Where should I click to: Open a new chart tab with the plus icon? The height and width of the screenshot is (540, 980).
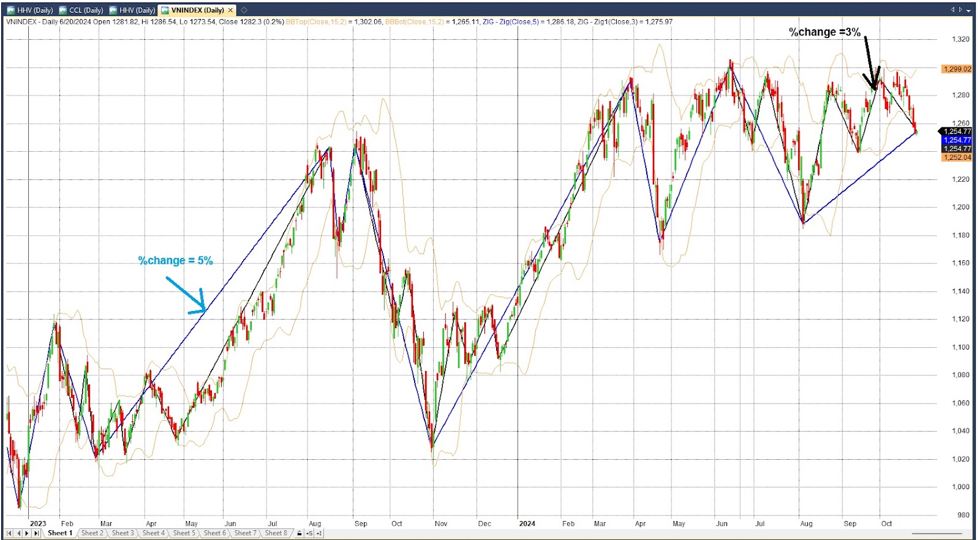(244, 10)
